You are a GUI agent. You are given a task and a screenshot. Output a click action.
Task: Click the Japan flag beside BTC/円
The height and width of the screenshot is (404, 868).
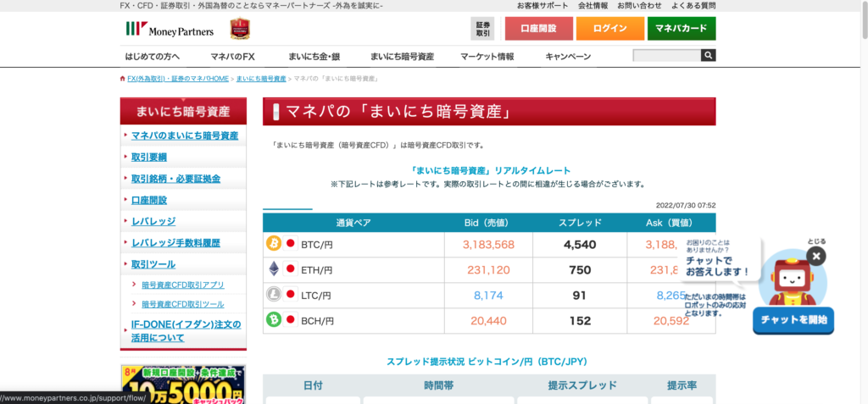pyautogui.click(x=291, y=244)
